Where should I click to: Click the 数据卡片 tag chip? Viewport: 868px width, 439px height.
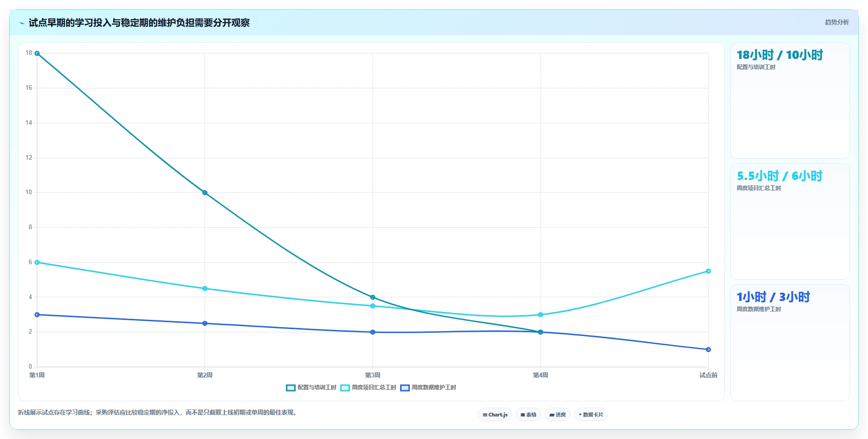click(591, 415)
